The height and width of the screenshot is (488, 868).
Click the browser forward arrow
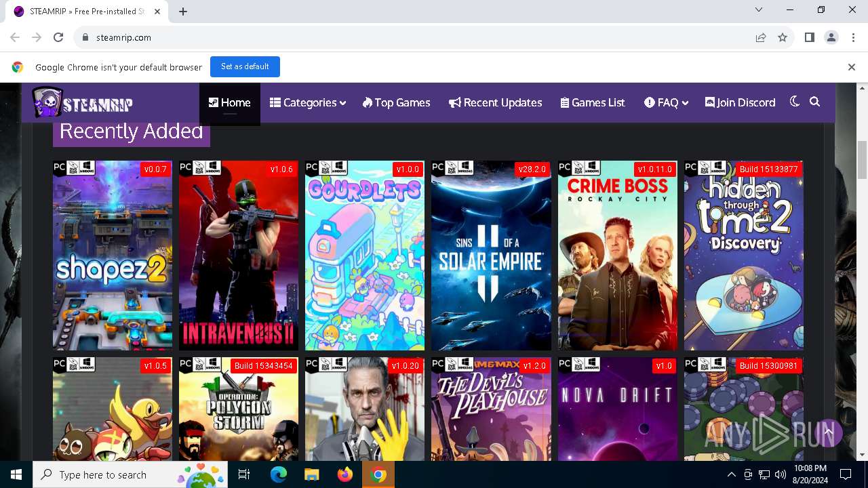pos(37,37)
